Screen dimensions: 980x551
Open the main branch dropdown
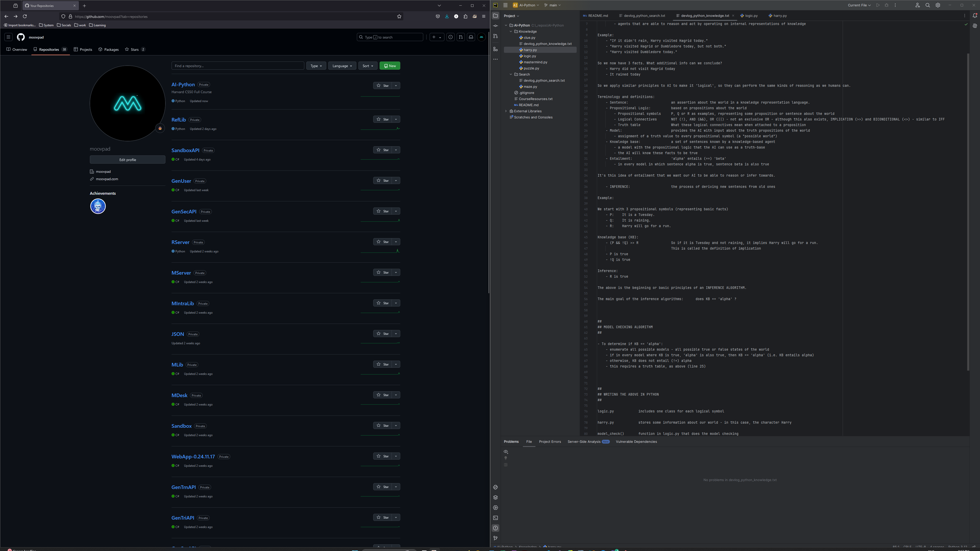pos(552,5)
